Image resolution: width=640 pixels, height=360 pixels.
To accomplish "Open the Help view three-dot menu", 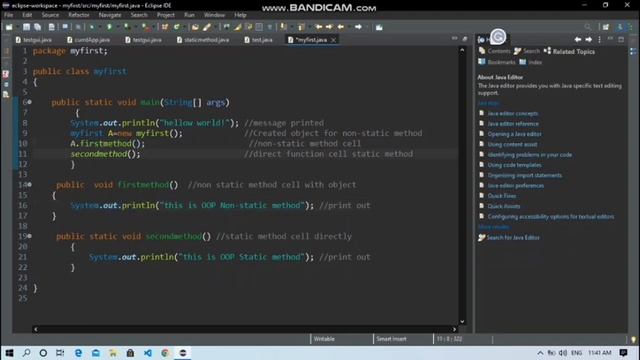I will tap(599, 40).
